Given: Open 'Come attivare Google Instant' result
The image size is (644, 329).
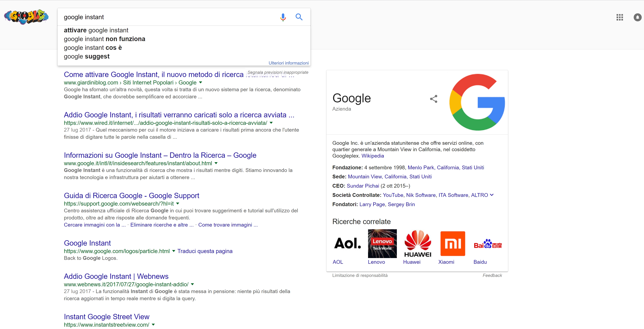Looking at the screenshot, I should [179, 75].
